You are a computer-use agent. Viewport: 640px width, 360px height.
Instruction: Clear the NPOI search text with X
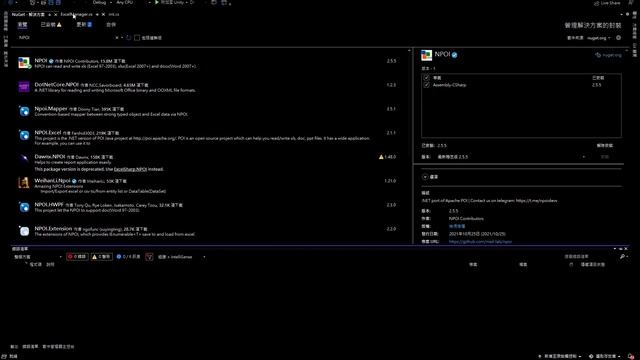[x=117, y=38]
